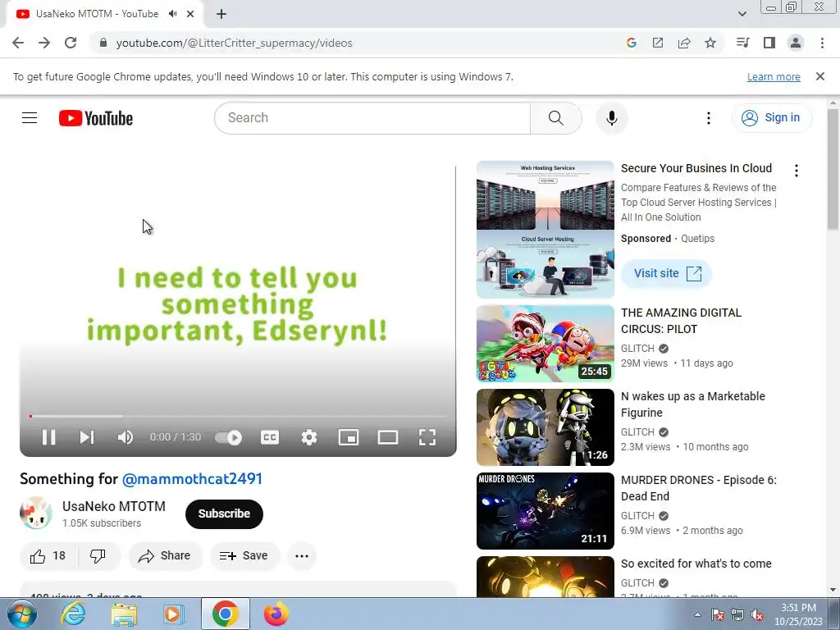
Task: Open UsaNeko MTOTM channel avatar
Action: coord(36,514)
